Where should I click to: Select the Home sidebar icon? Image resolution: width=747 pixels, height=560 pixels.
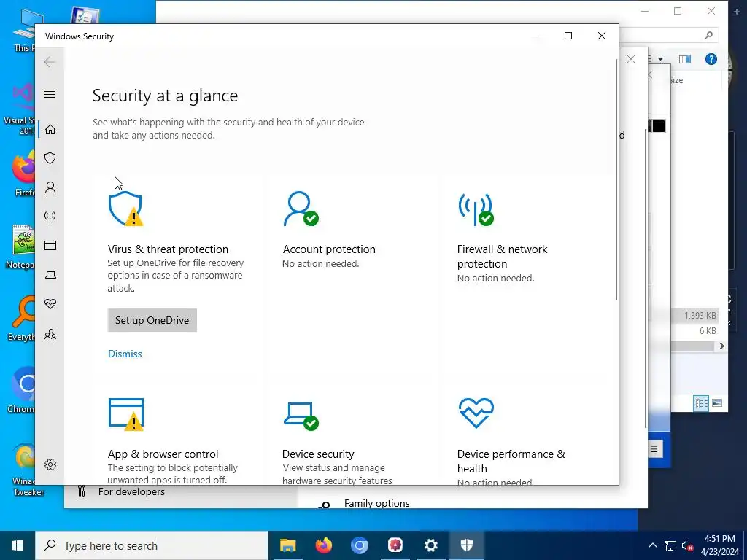pos(50,130)
